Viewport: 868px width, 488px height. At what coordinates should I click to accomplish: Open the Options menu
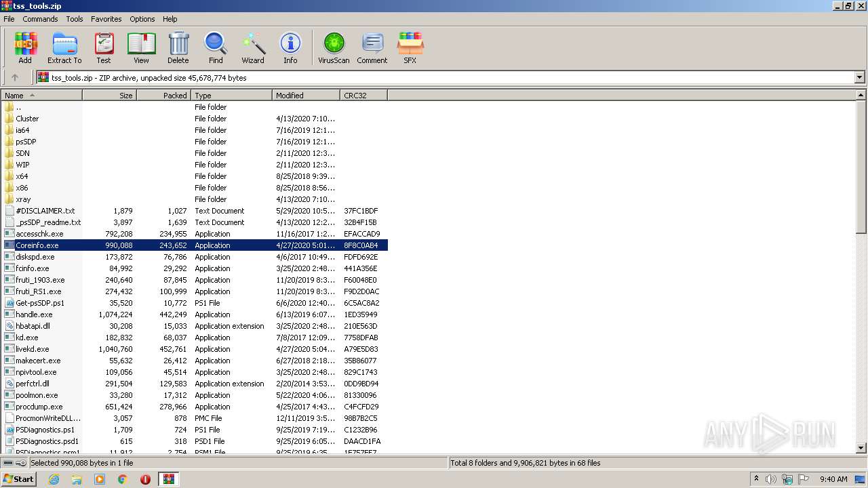point(142,19)
